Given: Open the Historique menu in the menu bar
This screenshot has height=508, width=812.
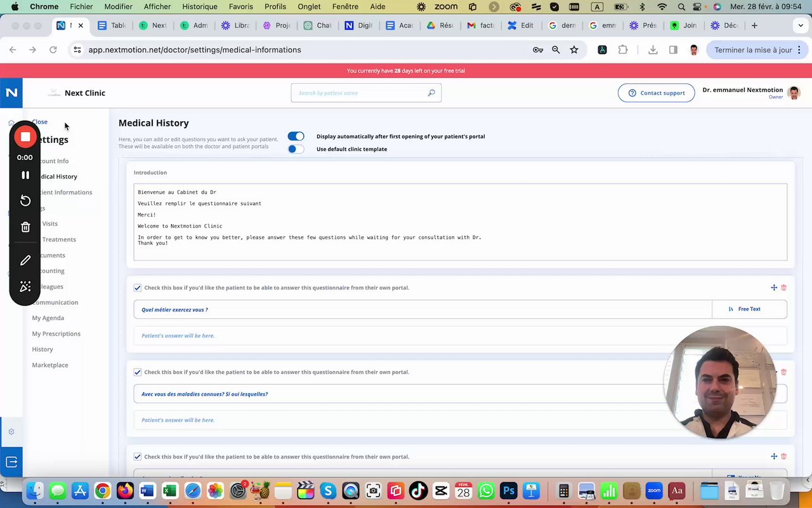Looking at the screenshot, I should click(199, 6).
